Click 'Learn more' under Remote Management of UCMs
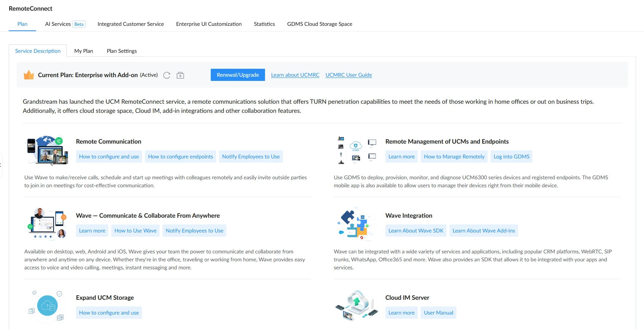The width and height of the screenshot is (644, 329). (401, 157)
